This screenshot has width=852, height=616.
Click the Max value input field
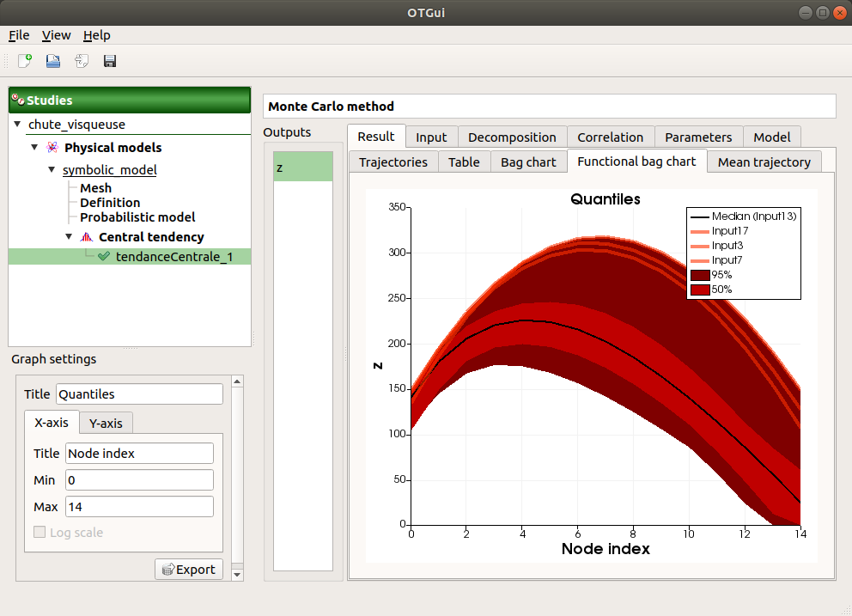point(139,506)
